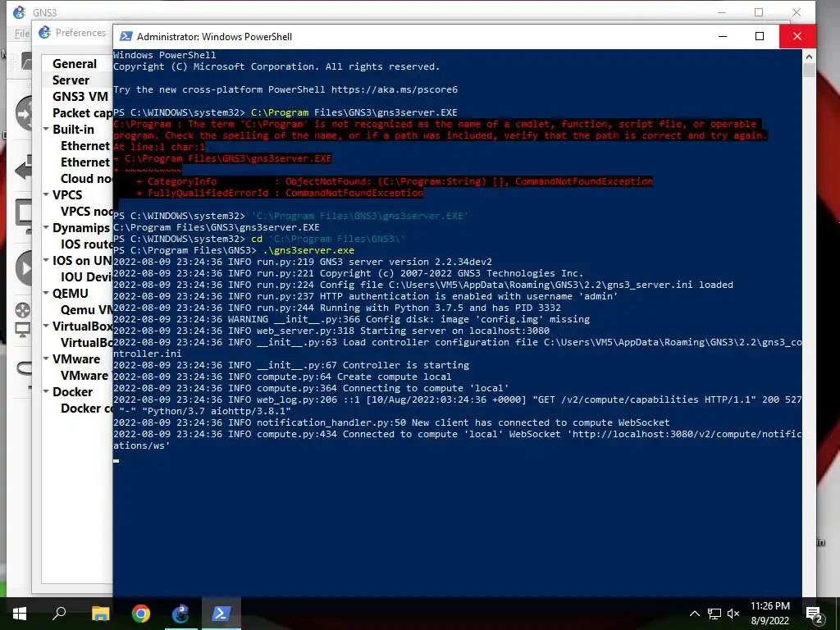Select IOS routers in Preferences
Viewport: 840px width, 630px height.
pyautogui.click(x=87, y=244)
